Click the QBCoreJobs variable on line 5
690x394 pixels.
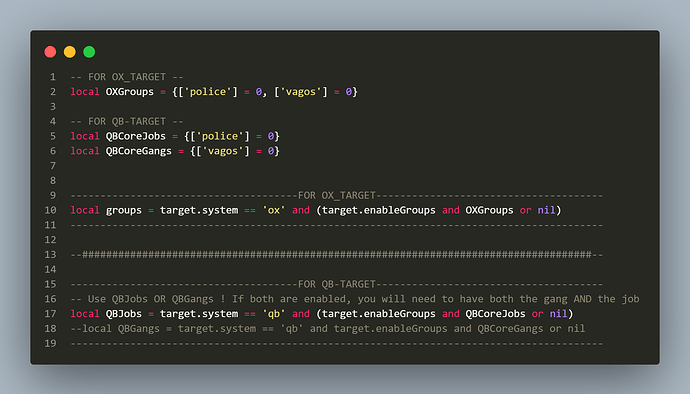(x=136, y=136)
